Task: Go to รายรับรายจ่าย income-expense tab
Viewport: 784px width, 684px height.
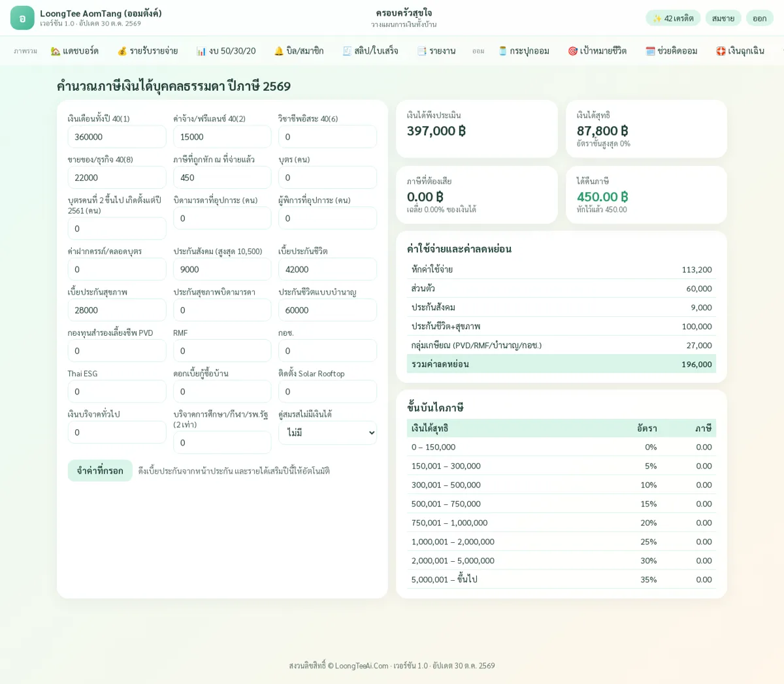Action: [x=148, y=51]
